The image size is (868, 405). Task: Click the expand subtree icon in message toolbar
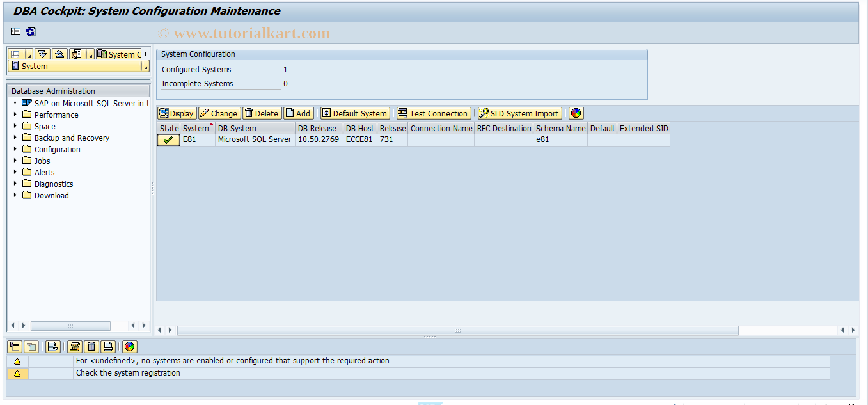(x=14, y=347)
